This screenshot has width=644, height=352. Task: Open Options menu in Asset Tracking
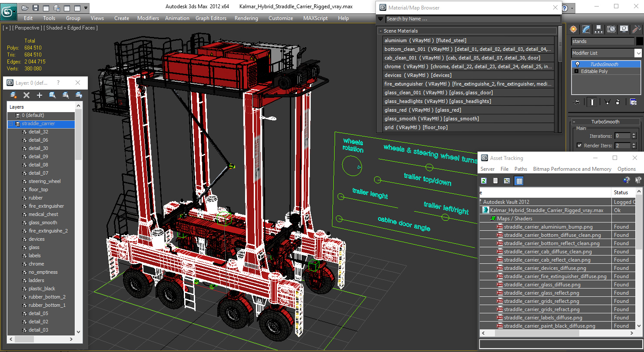point(626,169)
